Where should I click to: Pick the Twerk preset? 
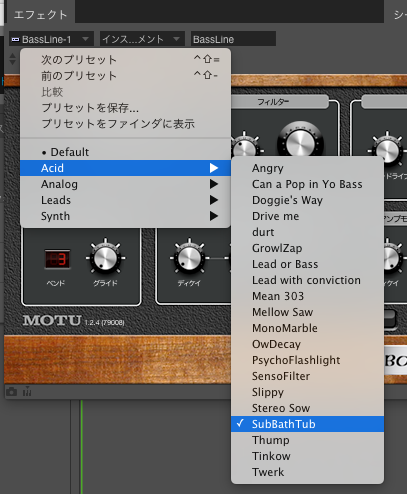(307, 472)
